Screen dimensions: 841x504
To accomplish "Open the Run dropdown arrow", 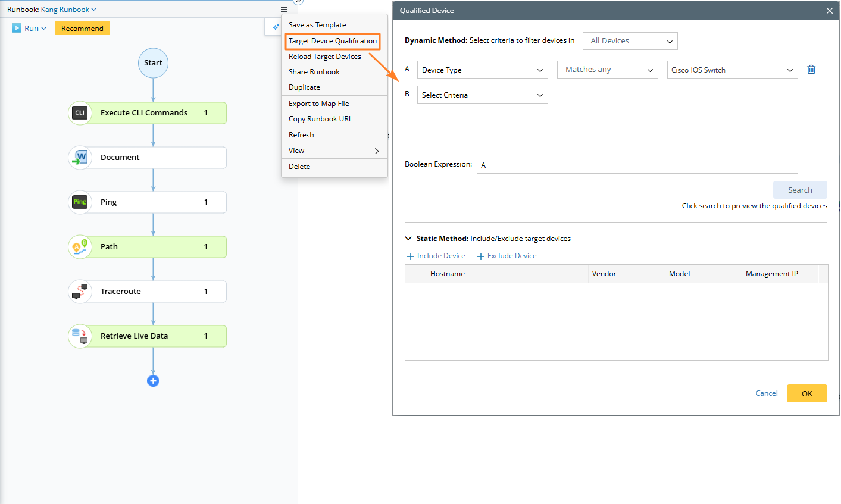I will [x=43, y=29].
